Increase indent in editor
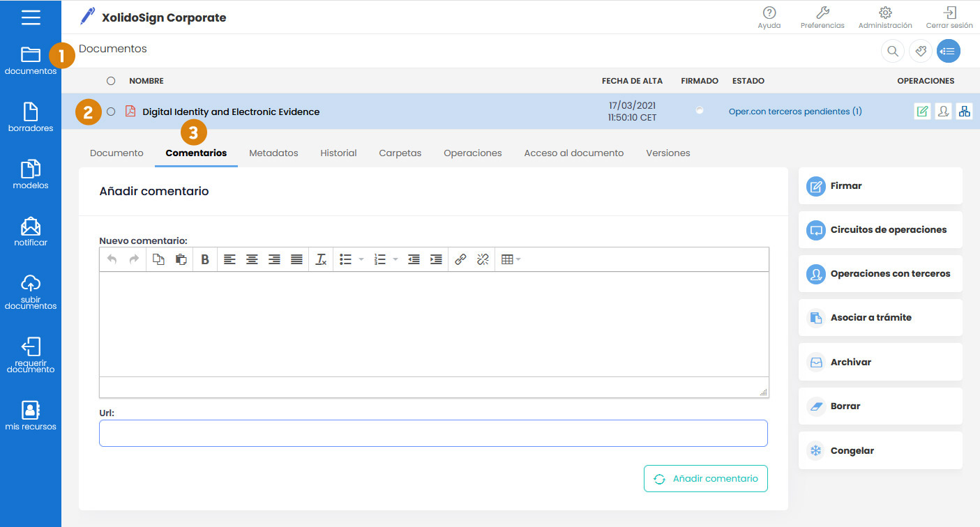Screen dimensions: 980x527 coord(436,259)
